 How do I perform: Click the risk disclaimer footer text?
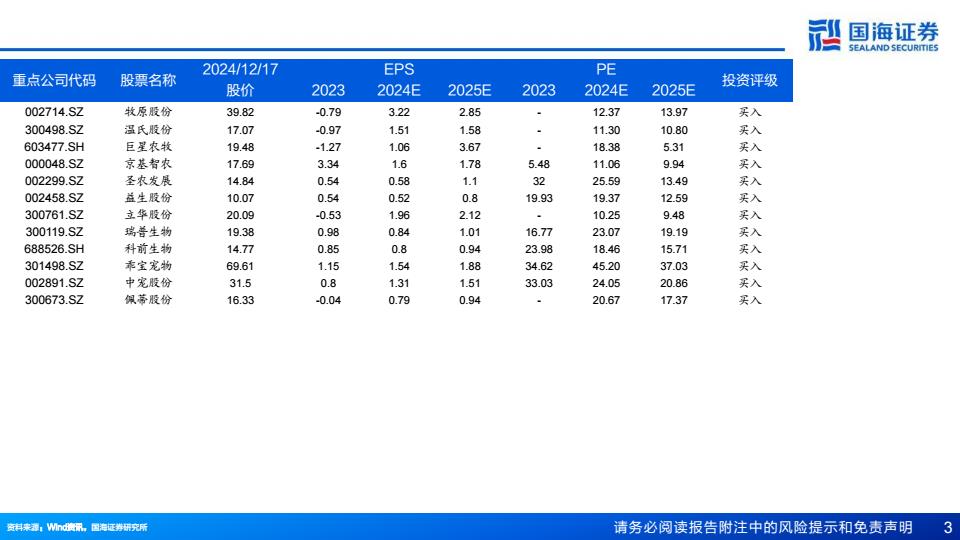(x=763, y=527)
